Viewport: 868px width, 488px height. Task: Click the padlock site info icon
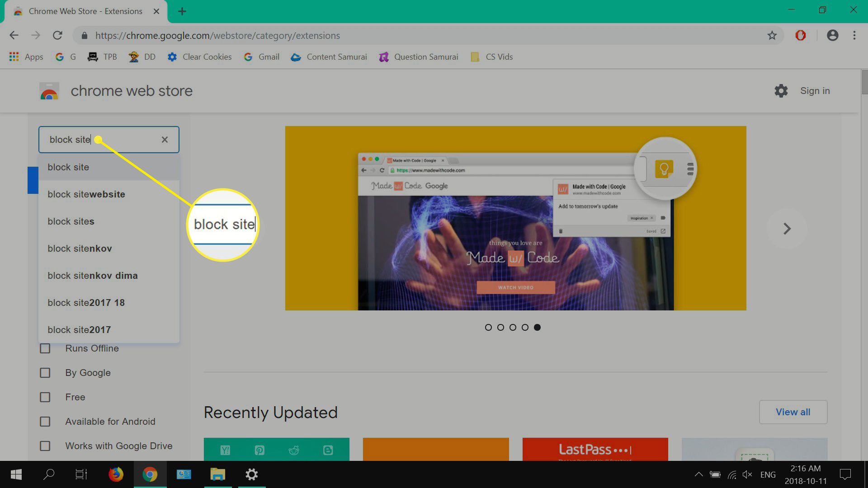point(84,35)
